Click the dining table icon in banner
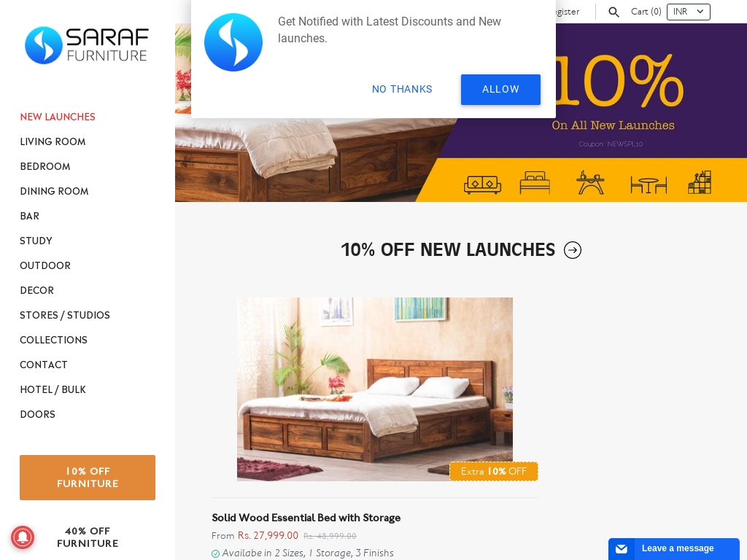This screenshot has width=747, height=560. point(649,184)
